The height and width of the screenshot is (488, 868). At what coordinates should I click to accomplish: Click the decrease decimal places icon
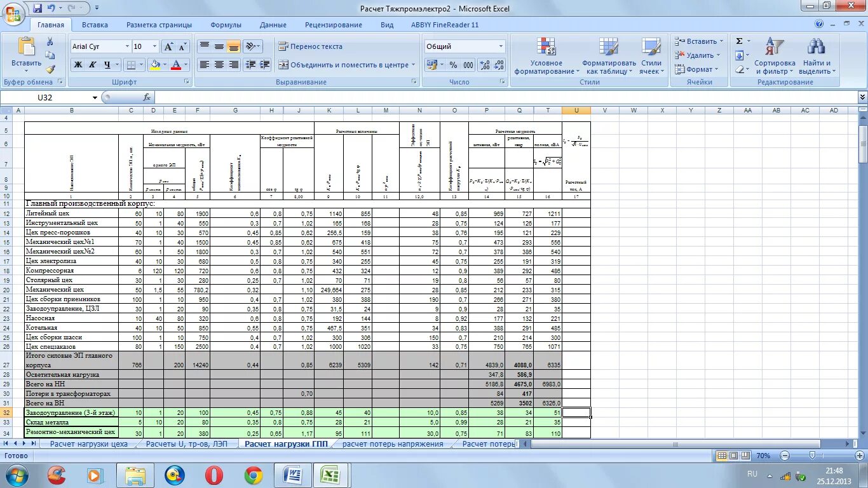coord(499,65)
